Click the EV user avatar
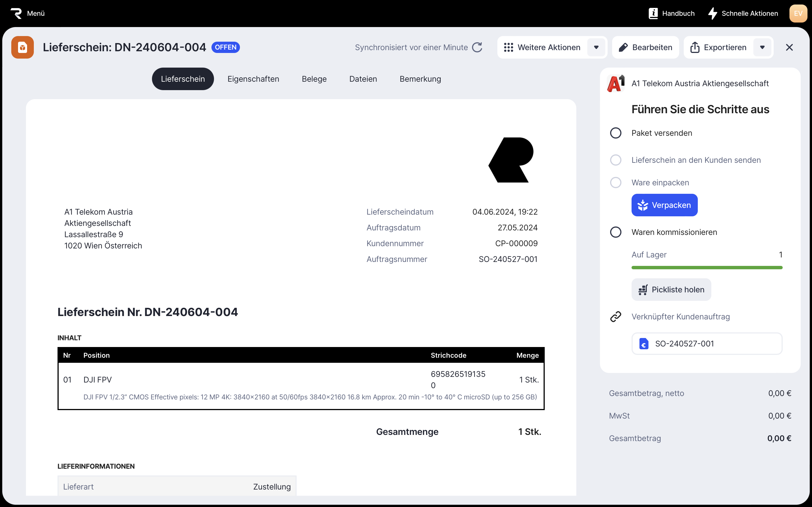This screenshot has width=812, height=507. 798,14
